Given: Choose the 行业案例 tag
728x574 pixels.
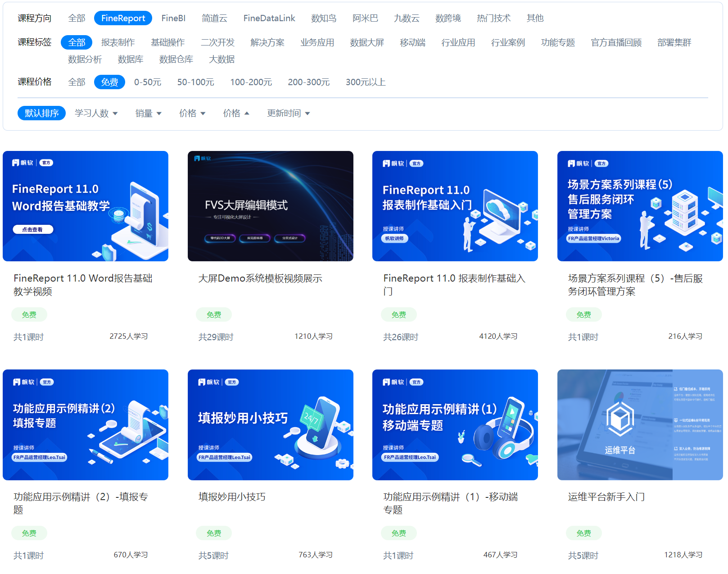Looking at the screenshot, I should coord(508,42).
